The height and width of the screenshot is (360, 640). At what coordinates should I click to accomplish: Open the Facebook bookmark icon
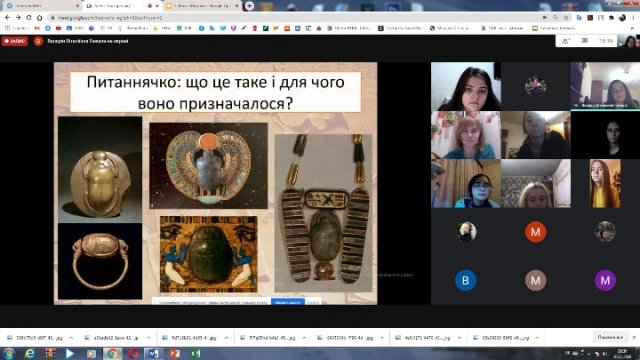pos(201,28)
